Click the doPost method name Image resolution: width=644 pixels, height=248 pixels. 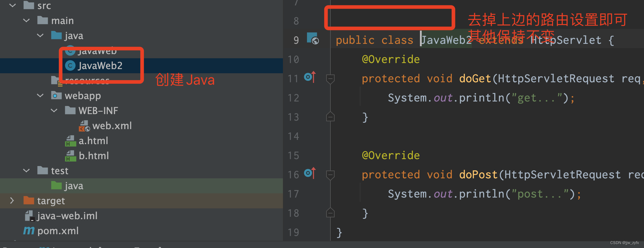point(478,174)
